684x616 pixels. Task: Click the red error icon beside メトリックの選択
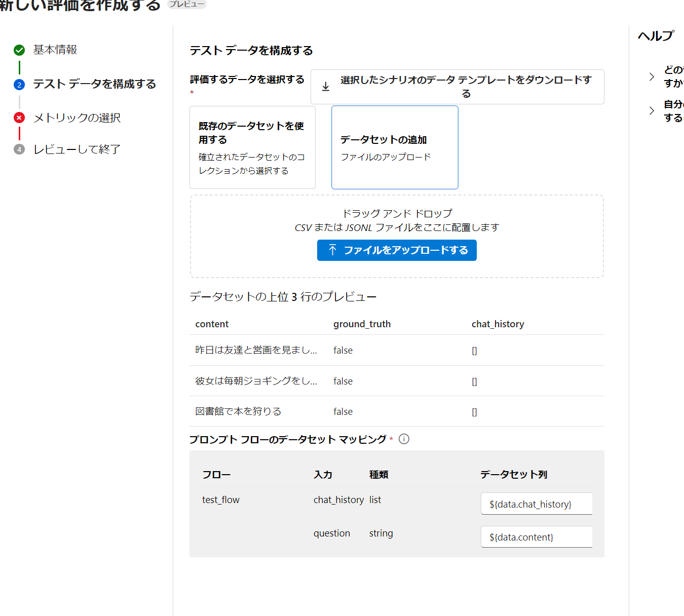click(x=19, y=118)
